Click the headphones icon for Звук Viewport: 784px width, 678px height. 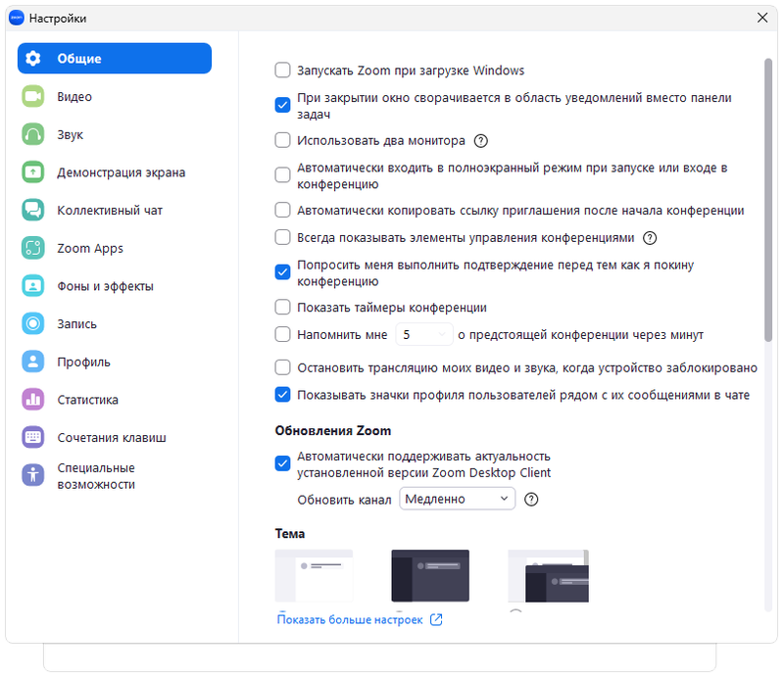point(33,134)
